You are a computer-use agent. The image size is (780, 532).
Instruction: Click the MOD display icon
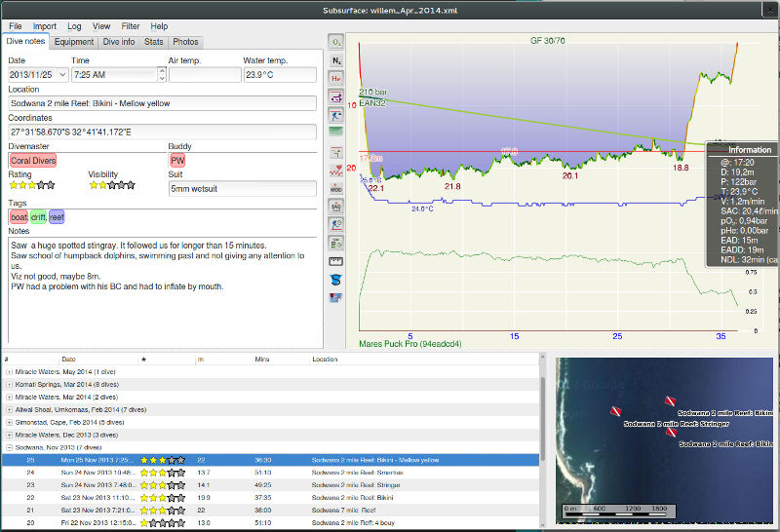pyautogui.click(x=336, y=188)
